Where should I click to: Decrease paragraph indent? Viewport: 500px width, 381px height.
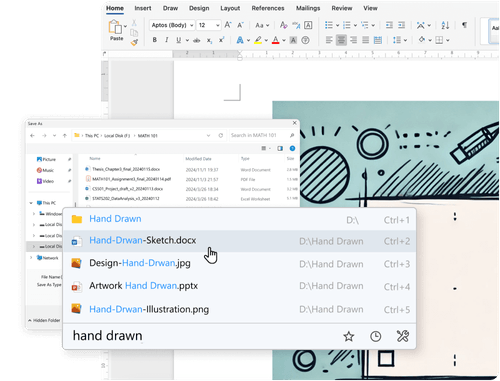pyautogui.click(x=389, y=25)
